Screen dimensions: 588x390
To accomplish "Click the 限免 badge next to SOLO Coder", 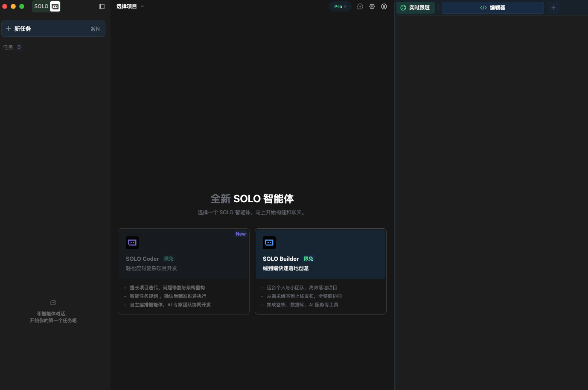I will coord(169,259).
